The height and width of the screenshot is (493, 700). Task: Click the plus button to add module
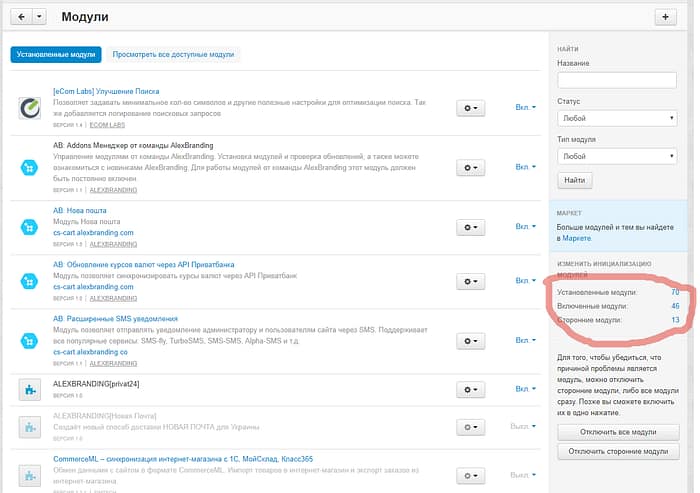tap(666, 17)
